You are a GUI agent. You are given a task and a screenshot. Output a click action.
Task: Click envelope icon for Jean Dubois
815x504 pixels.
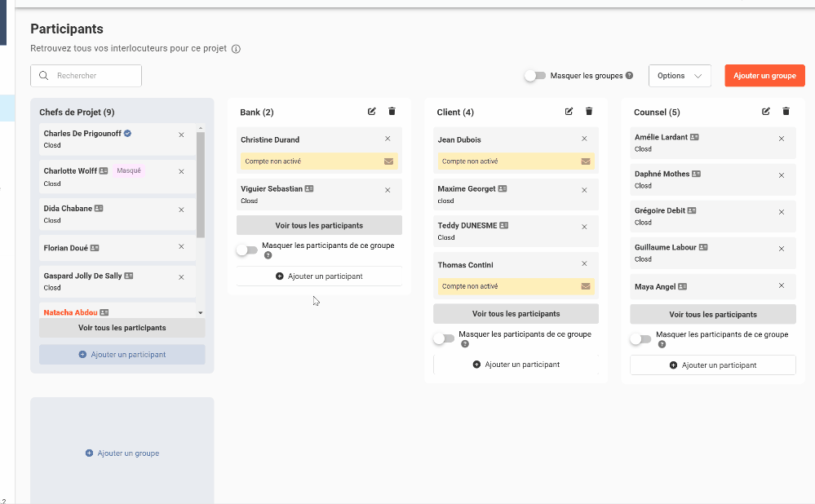click(x=586, y=161)
